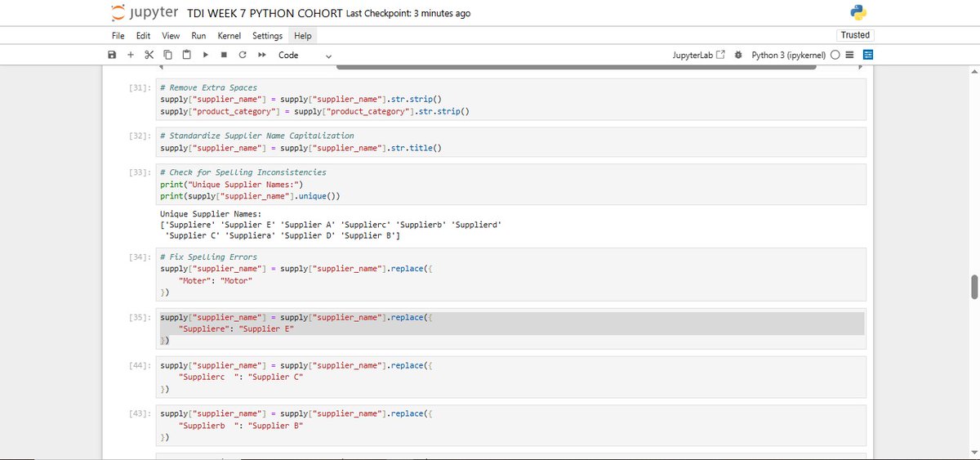Open the Edit menu

143,36
